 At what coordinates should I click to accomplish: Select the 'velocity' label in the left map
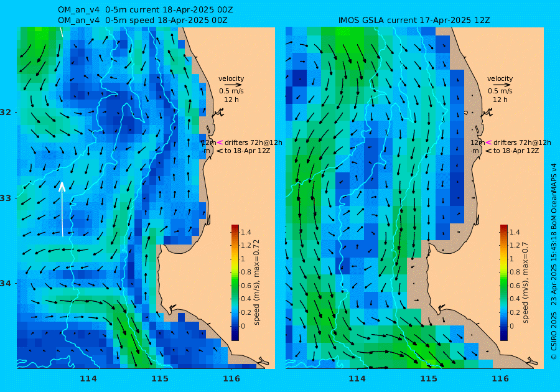231,78
